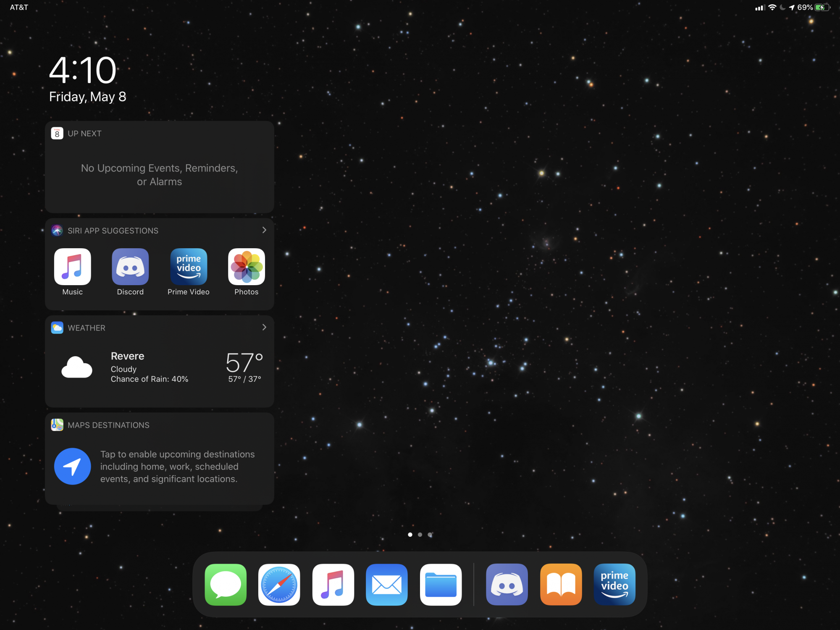
Task: Tap No Upcoming Events message
Action: click(x=160, y=175)
